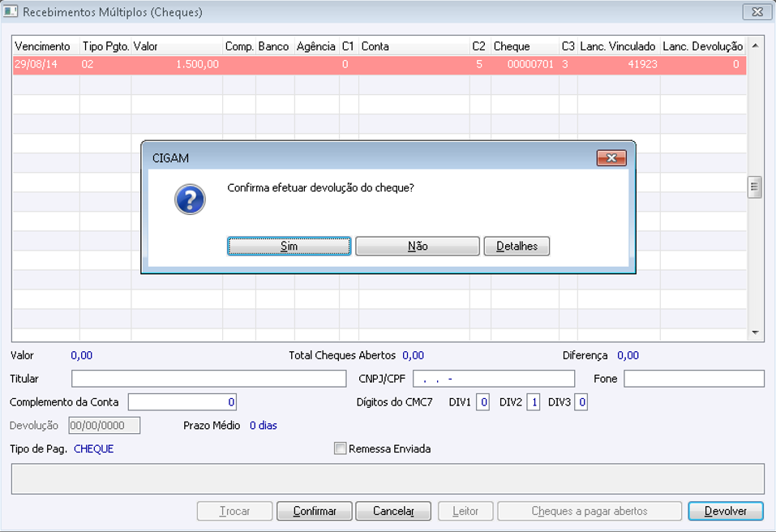The height and width of the screenshot is (532, 776).
Task: Click the cheque number 00000701 cell
Action: click(x=525, y=64)
